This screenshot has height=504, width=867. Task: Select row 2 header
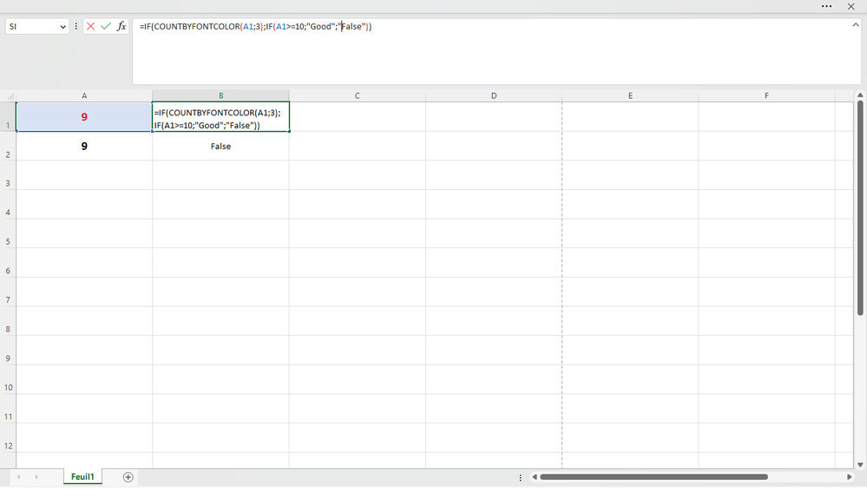point(8,146)
